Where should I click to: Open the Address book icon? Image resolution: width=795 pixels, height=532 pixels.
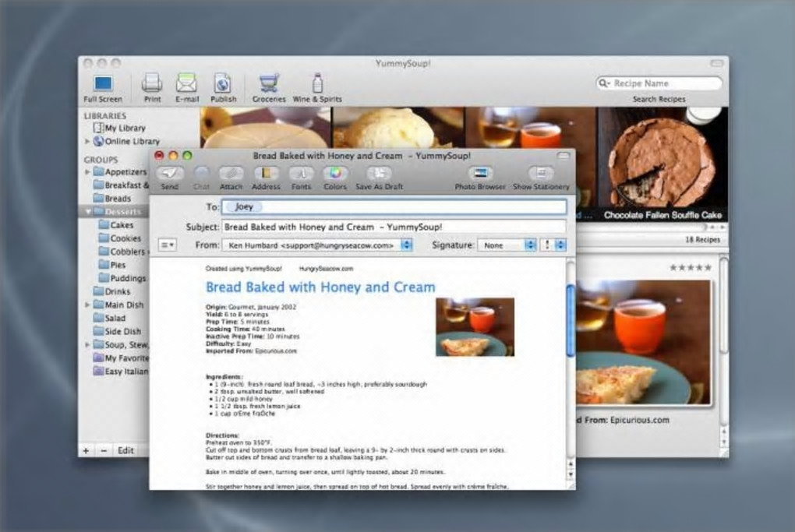coord(266,173)
